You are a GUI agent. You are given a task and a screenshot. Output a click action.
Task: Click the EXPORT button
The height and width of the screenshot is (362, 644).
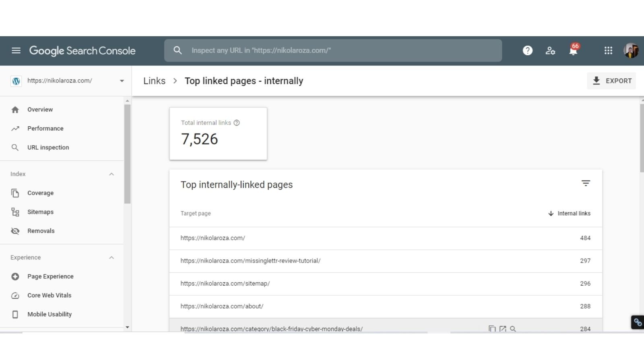tap(611, 81)
